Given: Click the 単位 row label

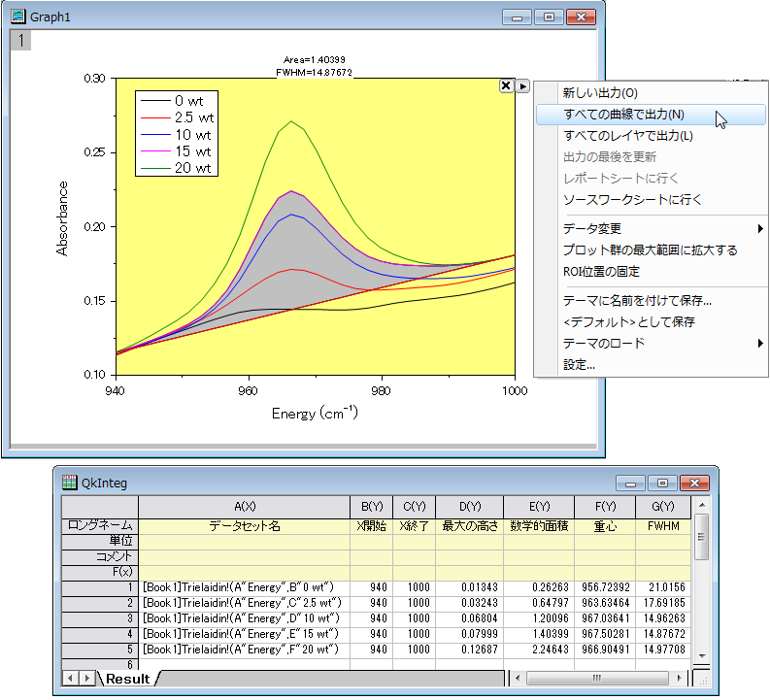Looking at the screenshot, I should 100,542.
